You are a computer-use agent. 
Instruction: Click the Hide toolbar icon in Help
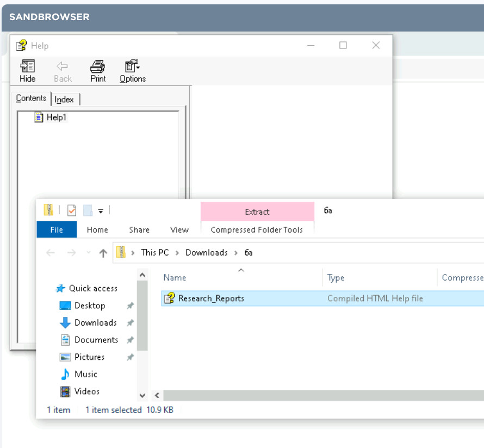pos(28,71)
